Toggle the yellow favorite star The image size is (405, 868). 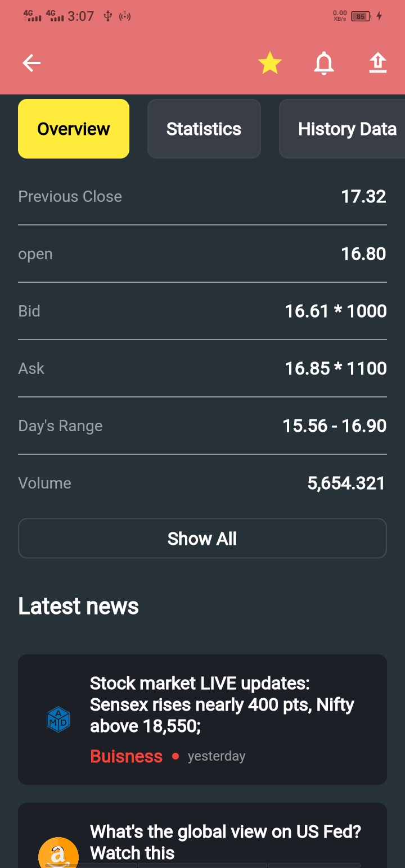pos(269,64)
